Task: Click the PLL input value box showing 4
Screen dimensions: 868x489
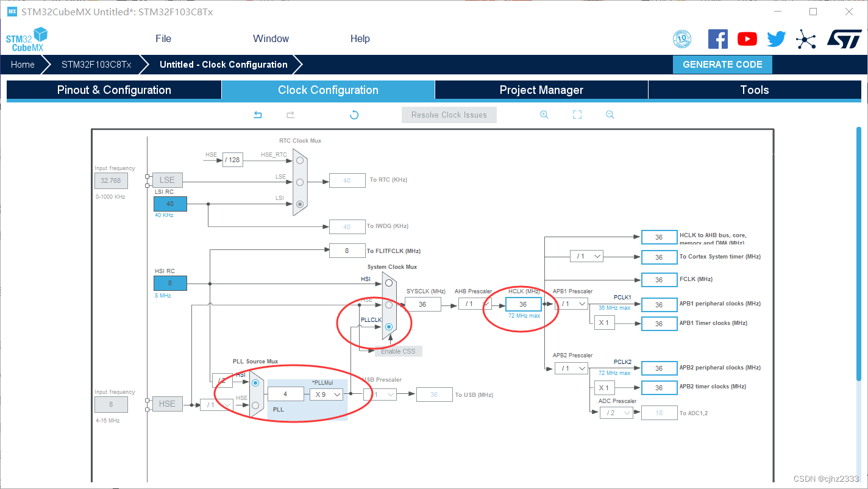Action: point(285,394)
